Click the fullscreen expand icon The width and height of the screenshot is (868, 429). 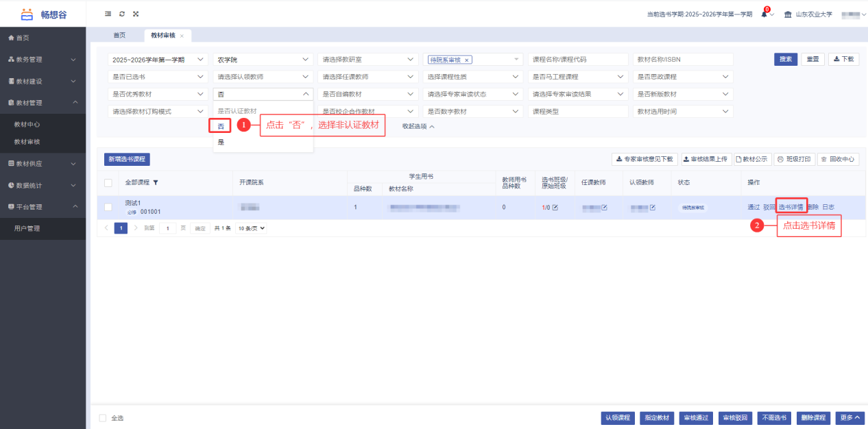click(x=136, y=14)
